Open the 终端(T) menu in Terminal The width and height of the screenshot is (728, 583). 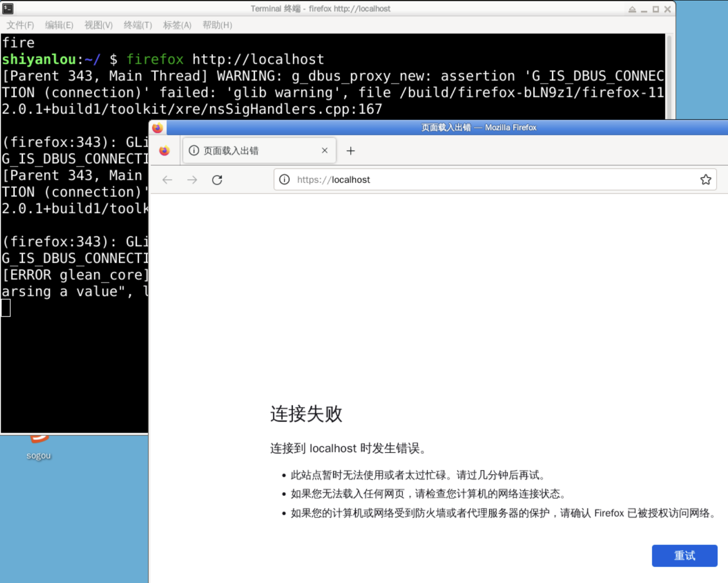pyautogui.click(x=138, y=25)
